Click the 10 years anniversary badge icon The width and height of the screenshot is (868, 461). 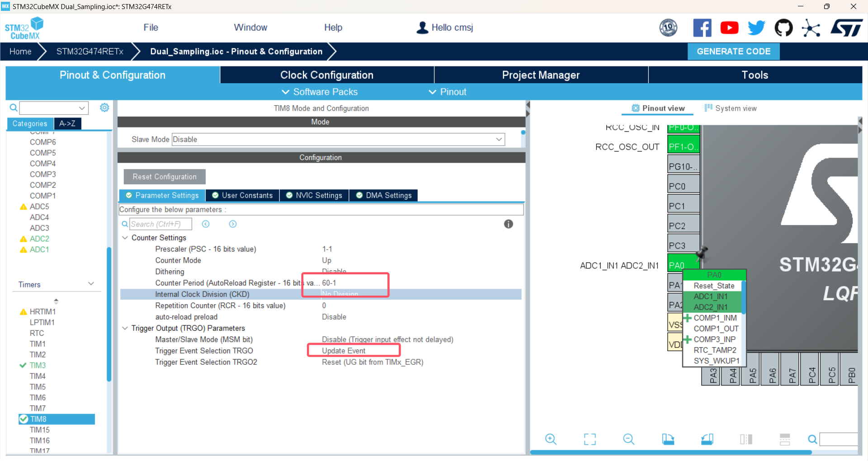pos(668,28)
